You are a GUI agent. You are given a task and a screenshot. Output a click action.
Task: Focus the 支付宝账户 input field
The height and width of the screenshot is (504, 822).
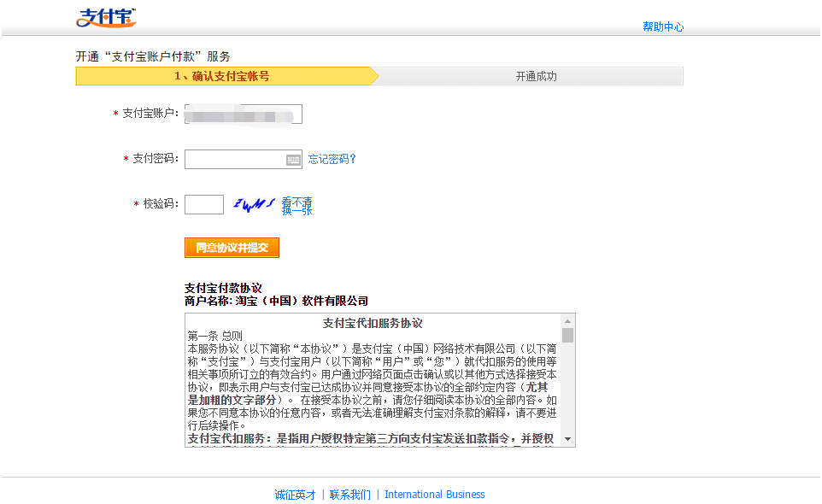pos(244,114)
